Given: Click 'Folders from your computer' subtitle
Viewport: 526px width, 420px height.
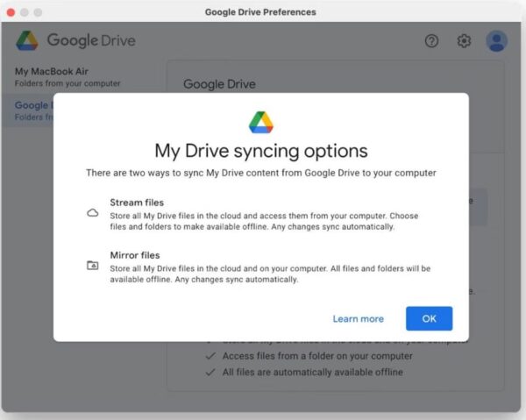Looking at the screenshot, I should (x=68, y=83).
